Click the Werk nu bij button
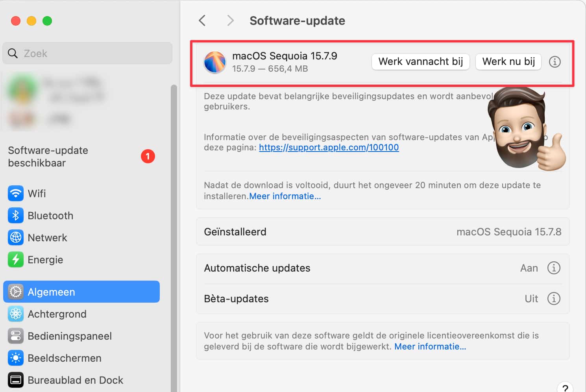The width and height of the screenshot is (586, 392). tap(508, 62)
